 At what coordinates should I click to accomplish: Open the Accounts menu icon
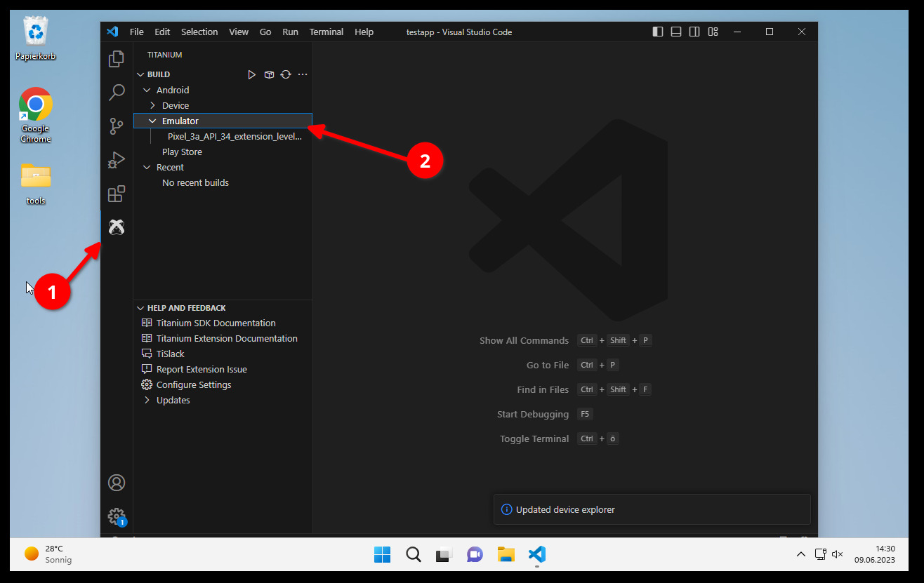tap(117, 483)
